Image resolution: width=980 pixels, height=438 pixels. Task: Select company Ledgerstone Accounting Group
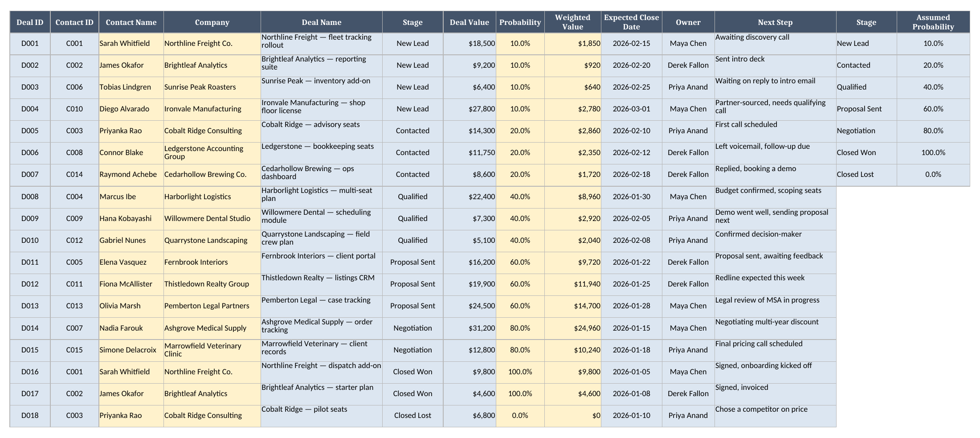212,153
